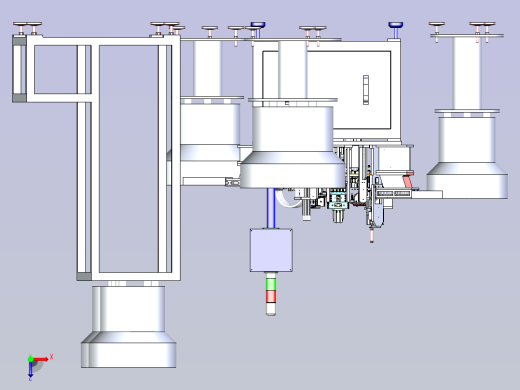Select the lavender control box under the blue pole

tap(271, 250)
